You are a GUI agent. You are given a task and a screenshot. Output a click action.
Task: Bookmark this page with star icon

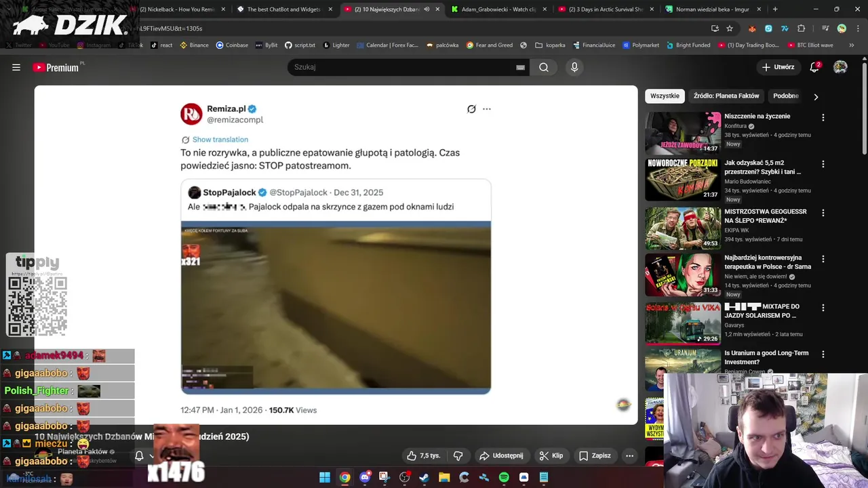coord(730,28)
